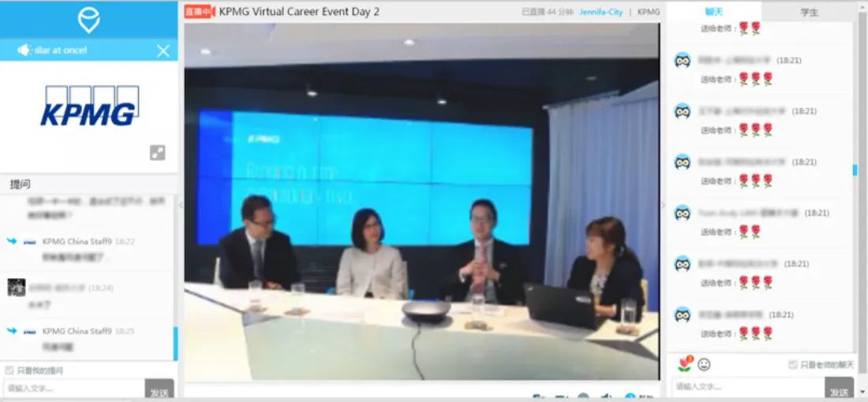Collapse the left question panel arrow
This screenshot has height=402, width=868.
pos(180,205)
